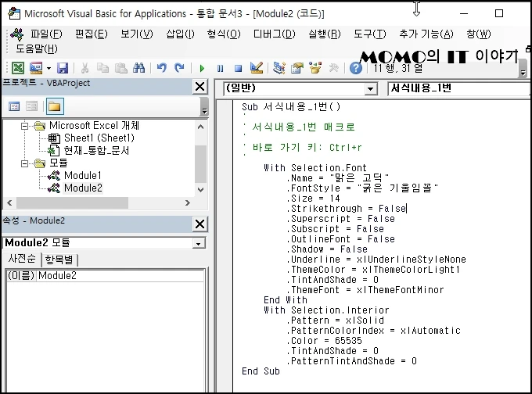Open the 실행(R) menu

point(325,34)
